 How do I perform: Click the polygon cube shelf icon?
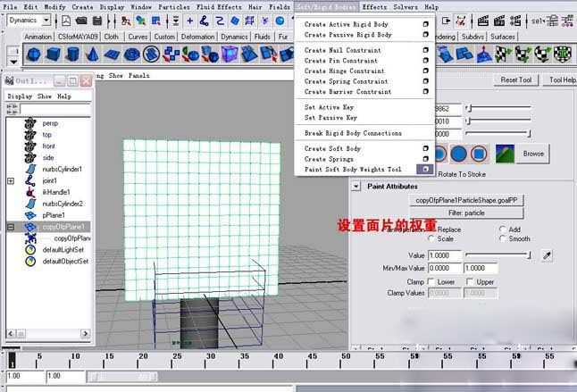coord(54,54)
